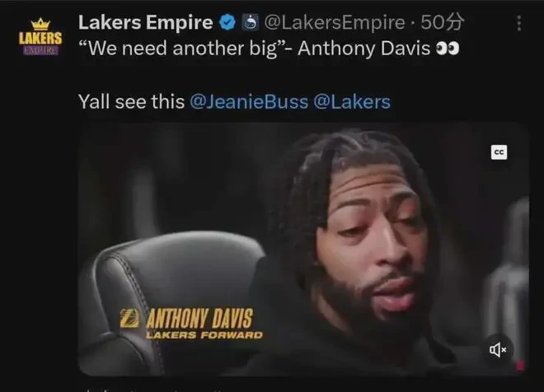Viewport: 544px width, 392px height.
Task: Click the Lakers Empire display name
Action: 145,22
